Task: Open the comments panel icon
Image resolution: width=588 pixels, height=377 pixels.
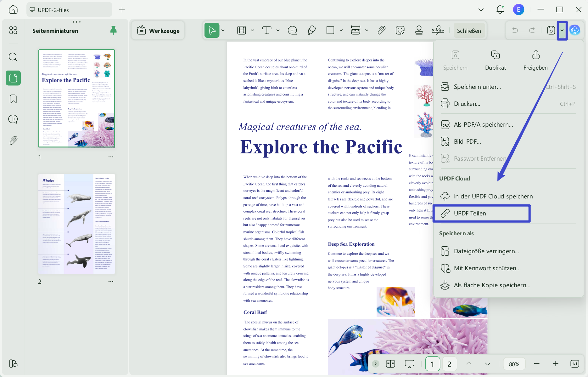Action: 13,119
